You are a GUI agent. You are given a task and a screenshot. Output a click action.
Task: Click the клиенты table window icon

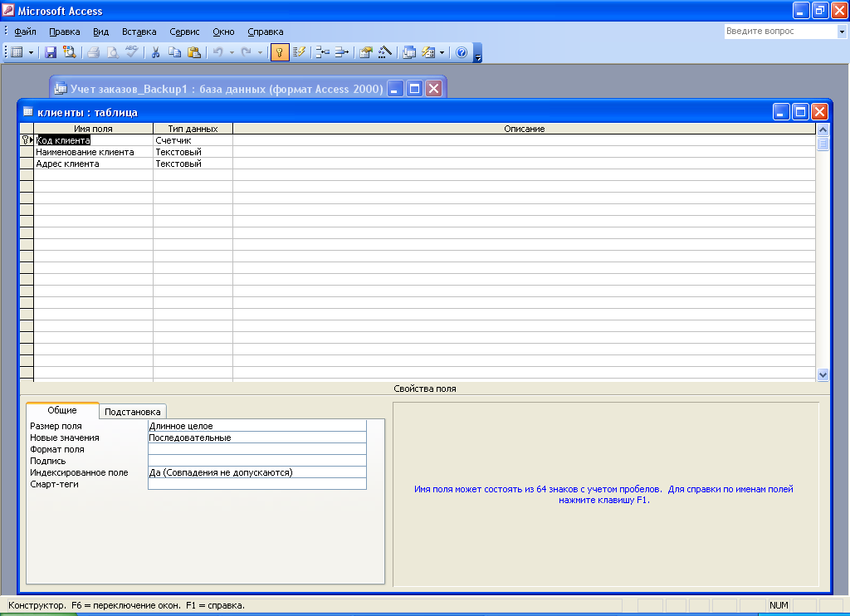click(27, 112)
